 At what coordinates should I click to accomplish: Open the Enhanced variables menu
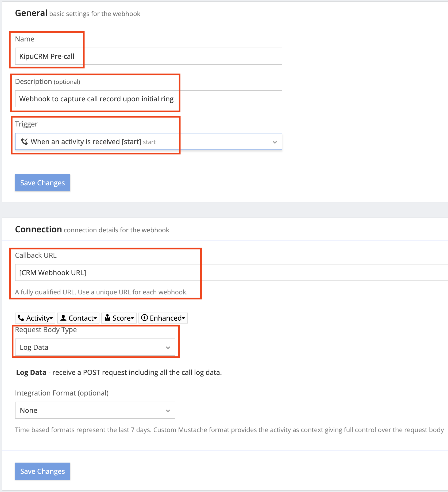point(163,318)
